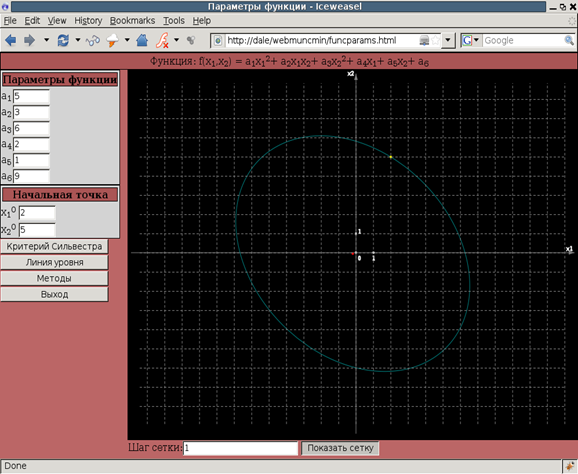The height and width of the screenshot is (474, 578).
Task: Click the Forward navigation arrow
Action: point(29,40)
